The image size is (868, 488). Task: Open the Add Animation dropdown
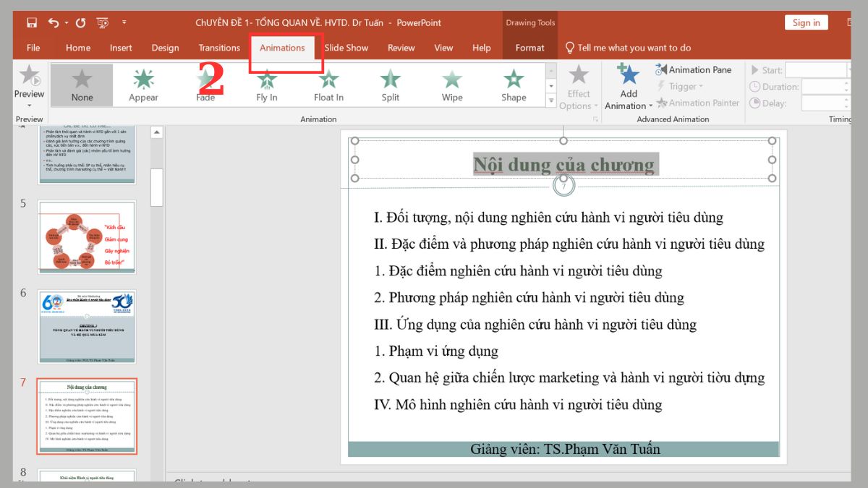[x=627, y=87]
